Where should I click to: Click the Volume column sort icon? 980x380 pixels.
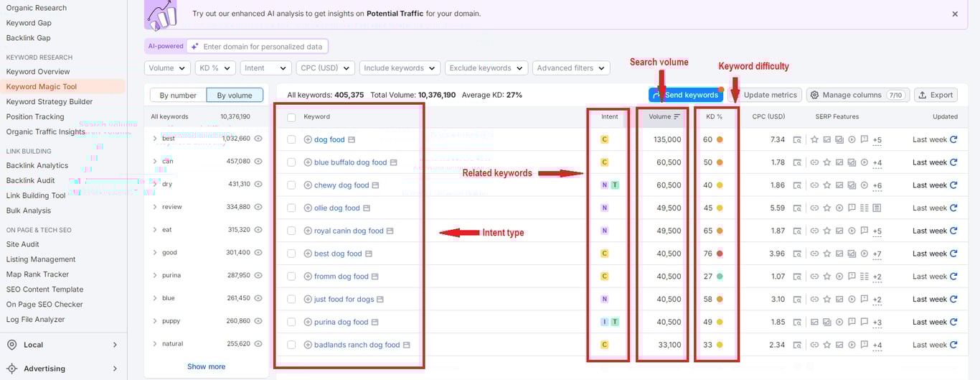coord(677,116)
